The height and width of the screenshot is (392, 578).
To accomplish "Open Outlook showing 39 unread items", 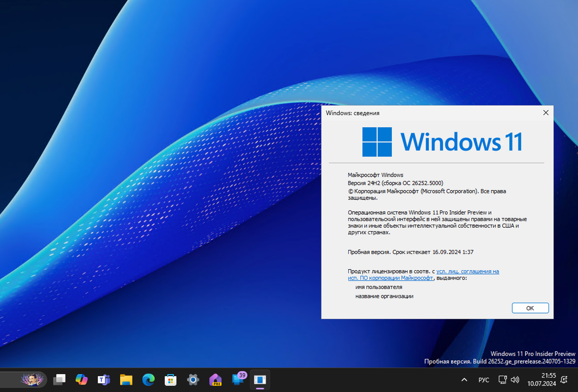I will pos(237,380).
